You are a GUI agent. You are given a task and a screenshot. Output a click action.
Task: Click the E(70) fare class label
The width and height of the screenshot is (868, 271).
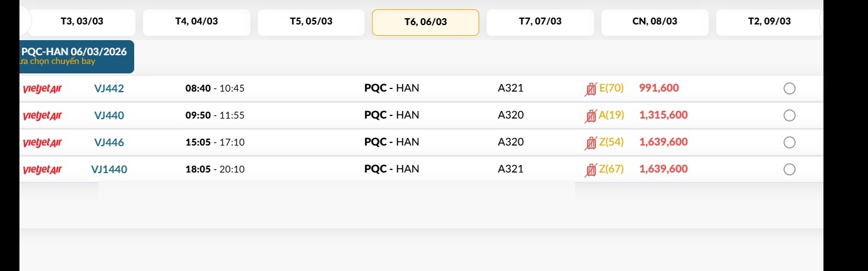coord(611,88)
